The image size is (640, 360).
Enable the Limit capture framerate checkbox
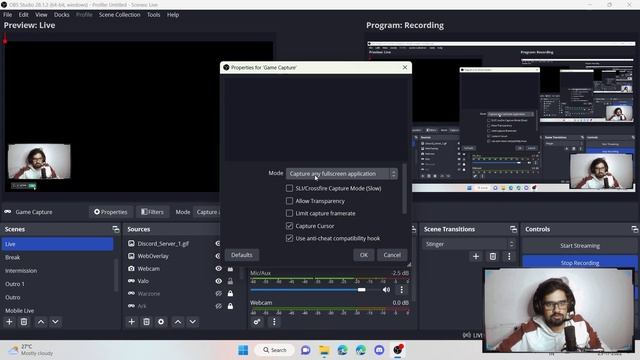point(289,213)
